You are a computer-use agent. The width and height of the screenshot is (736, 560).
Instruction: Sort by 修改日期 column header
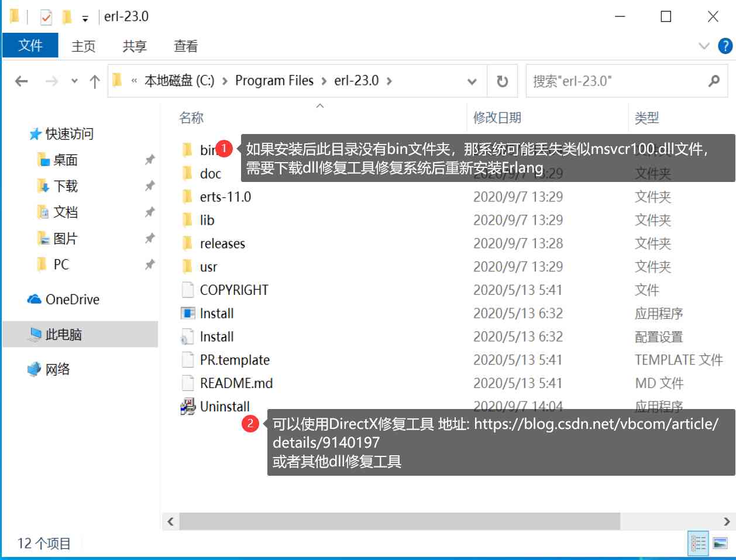[497, 118]
